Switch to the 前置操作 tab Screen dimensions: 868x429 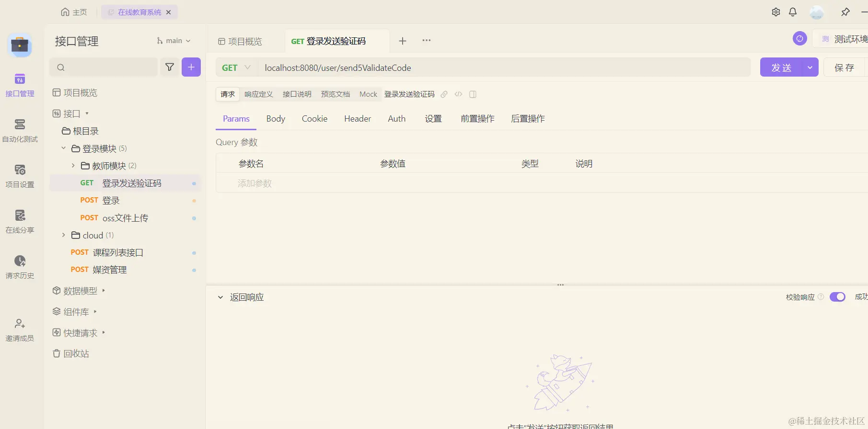point(478,119)
